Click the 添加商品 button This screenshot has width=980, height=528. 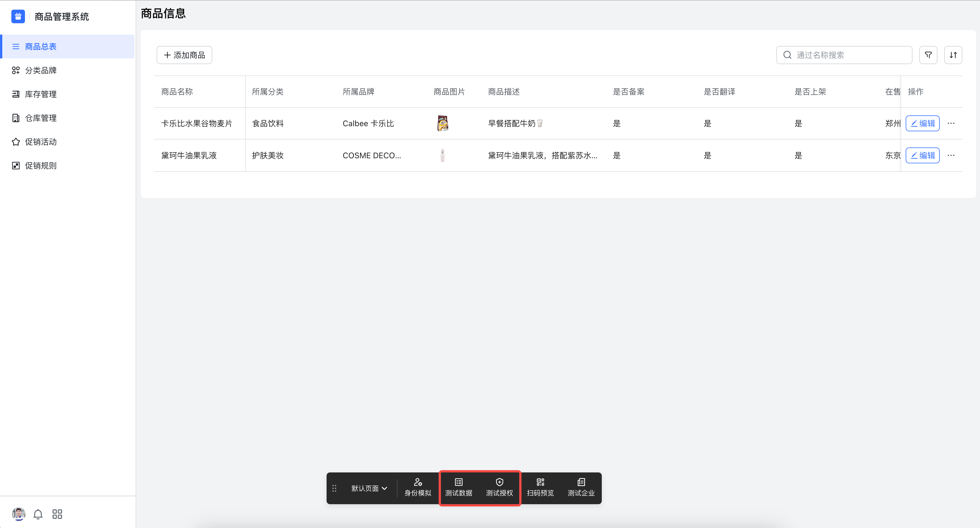(184, 55)
